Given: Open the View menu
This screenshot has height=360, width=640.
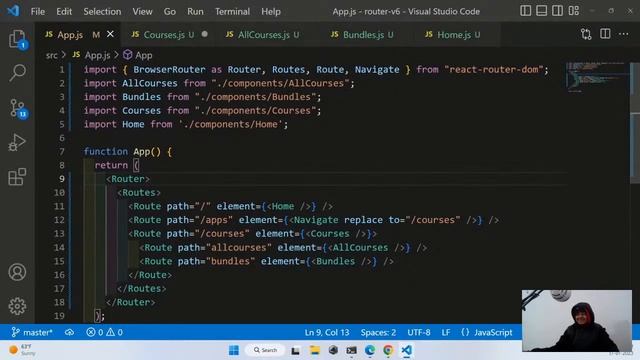Looking at the screenshot, I should [x=142, y=11].
